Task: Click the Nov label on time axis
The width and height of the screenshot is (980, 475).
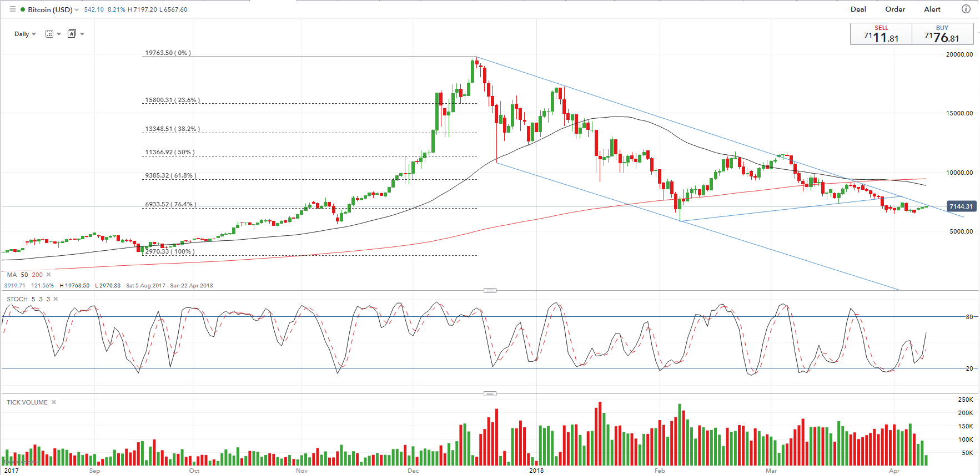Action: click(301, 471)
